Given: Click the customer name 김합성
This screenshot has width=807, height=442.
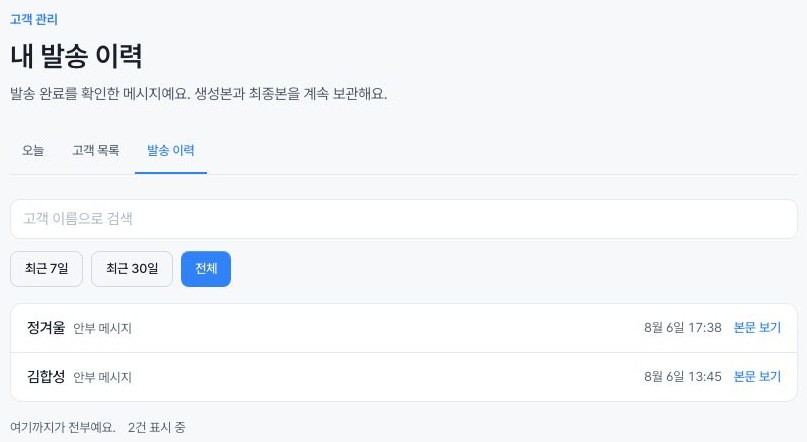Looking at the screenshot, I should coord(46,377).
